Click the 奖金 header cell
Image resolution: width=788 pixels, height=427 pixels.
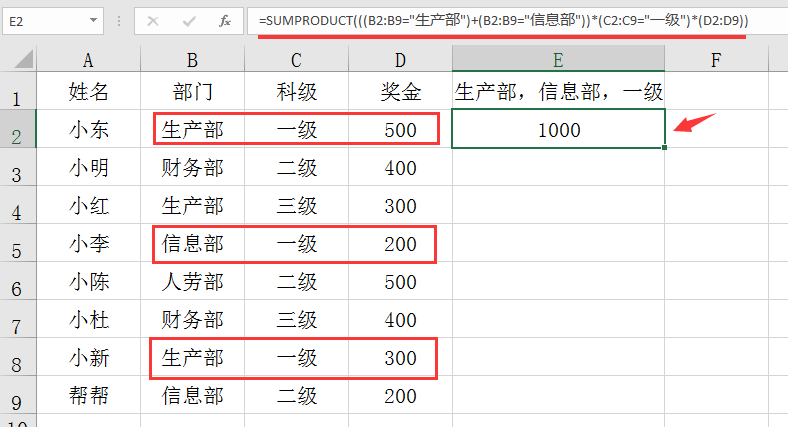(401, 91)
